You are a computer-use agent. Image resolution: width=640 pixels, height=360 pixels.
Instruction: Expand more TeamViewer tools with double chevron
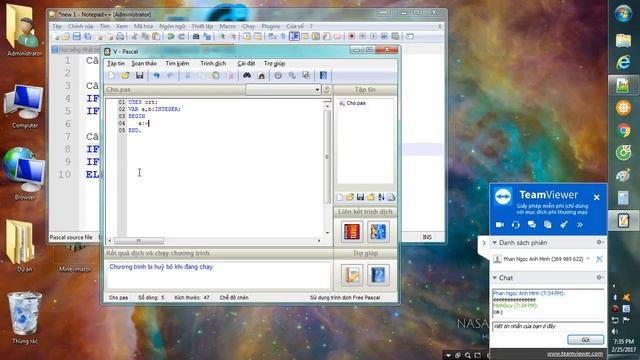580,224
